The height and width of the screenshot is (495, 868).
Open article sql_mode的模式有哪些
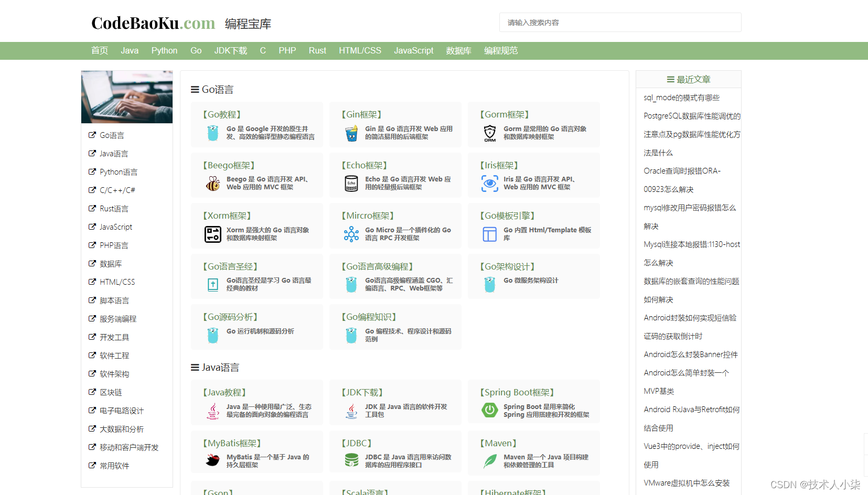click(x=681, y=98)
